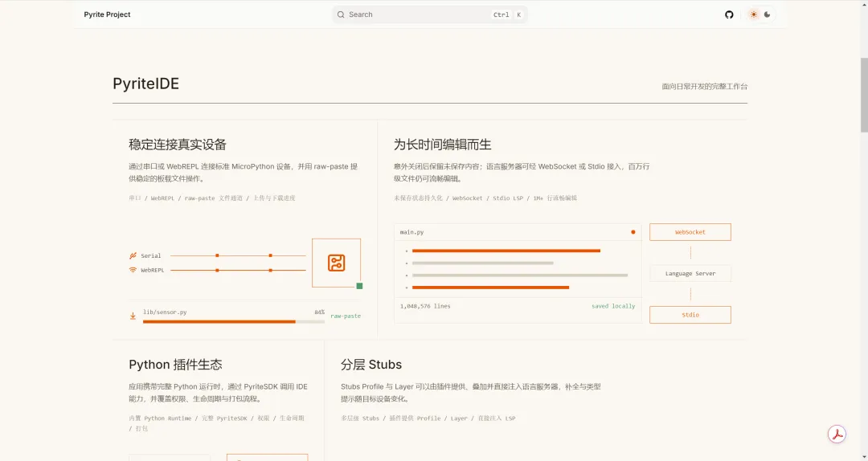
Task: Click the green device status square
Action: 360,286
